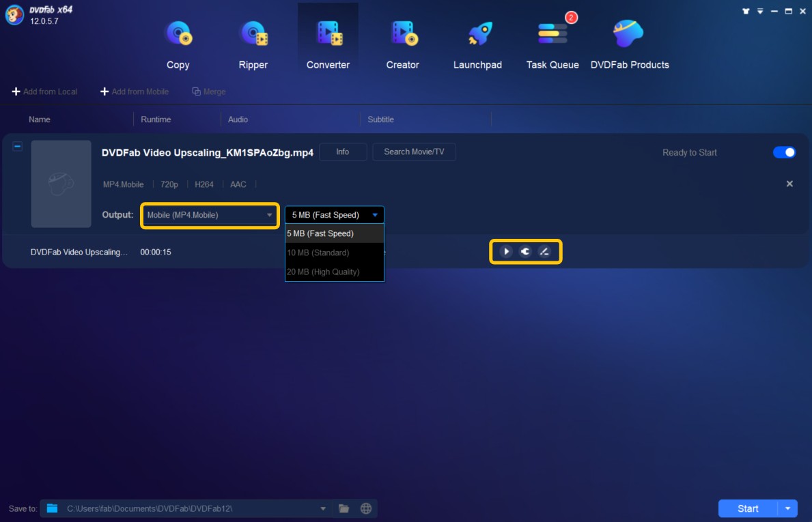This screenshot has height=522, width=812.
Task: Open the skin theme shirt icon
Action: [744, 11]
